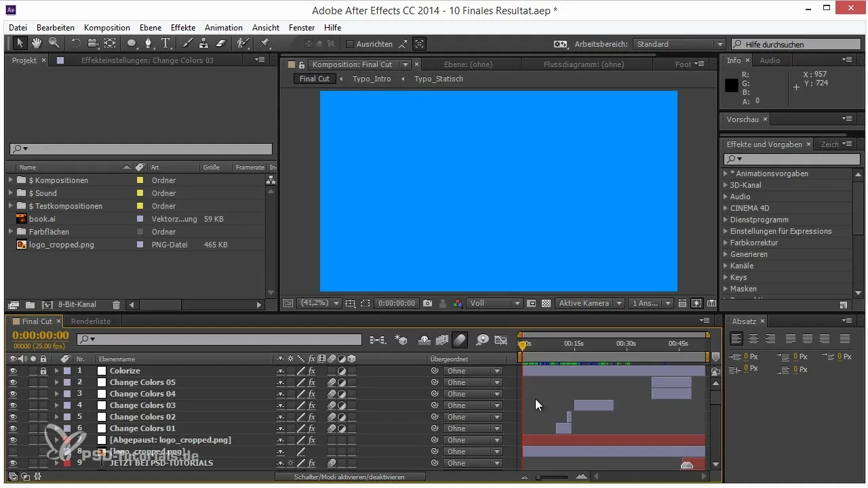This screenshot has width=868, height=488.
Task: Hide the Change Colors 05 layer
Action: pos(13,382)
